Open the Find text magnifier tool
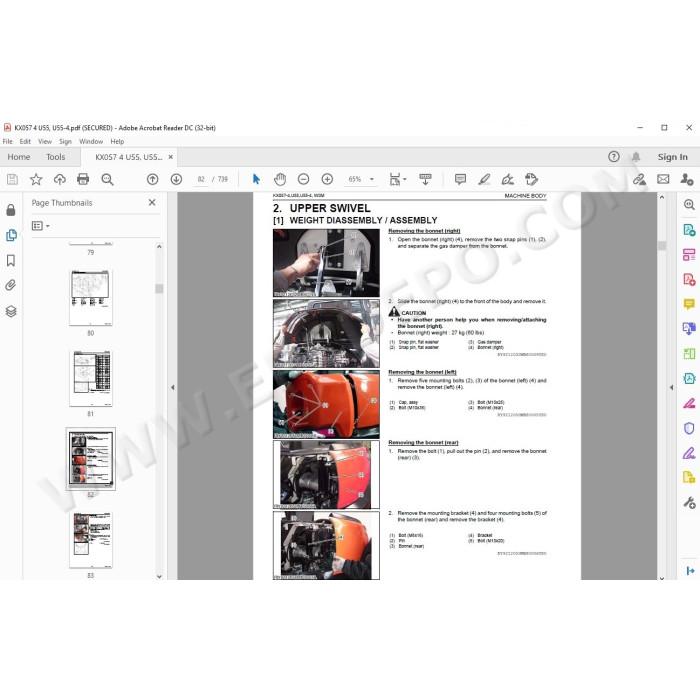This screenshot has height=700, width=700. point(107,179)
